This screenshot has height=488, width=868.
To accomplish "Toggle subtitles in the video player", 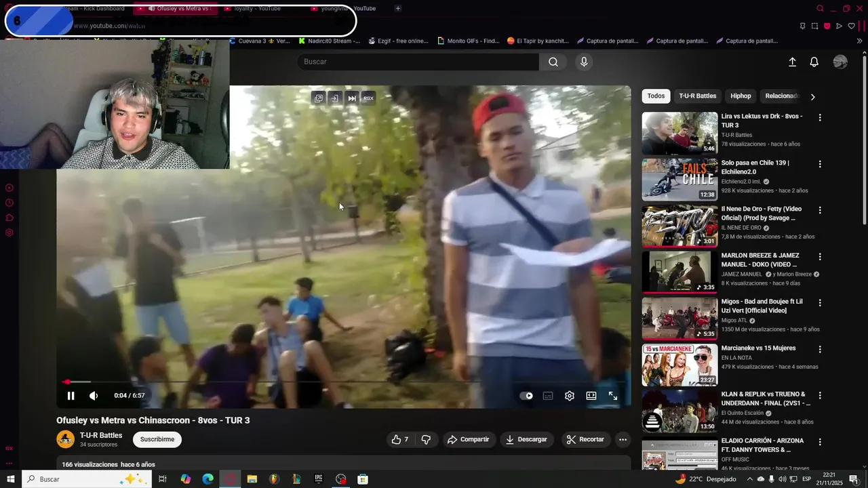I will pos(548,396).
